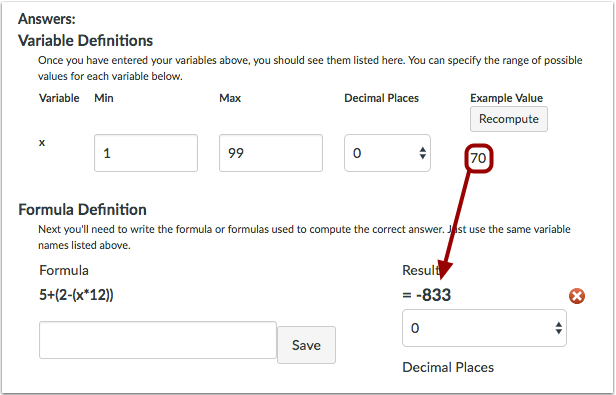
Task: Focus the Max value field for x
Action: tap(271, 153)
